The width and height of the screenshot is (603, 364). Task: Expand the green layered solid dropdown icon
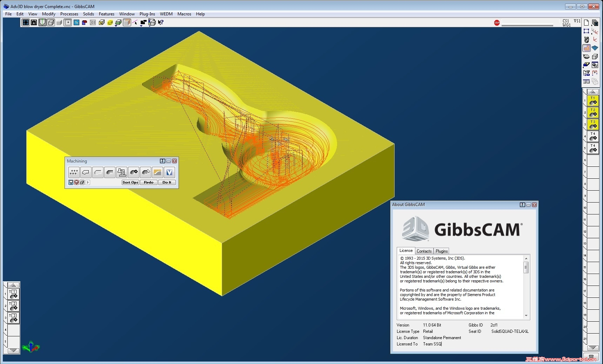(x=119, y=22)
